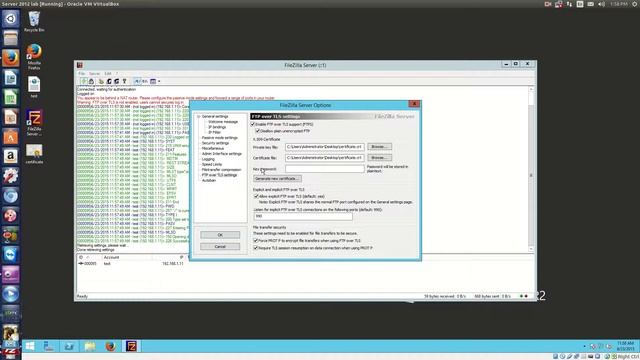
Task: Click Server Manager icon on Windows taskbar
Action: (49, 346)
